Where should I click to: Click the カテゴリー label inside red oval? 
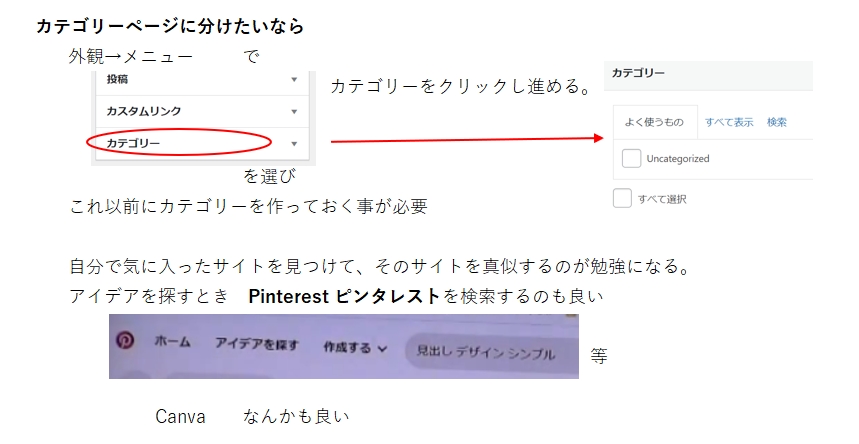pyautogui.click(x=134, y=144)
